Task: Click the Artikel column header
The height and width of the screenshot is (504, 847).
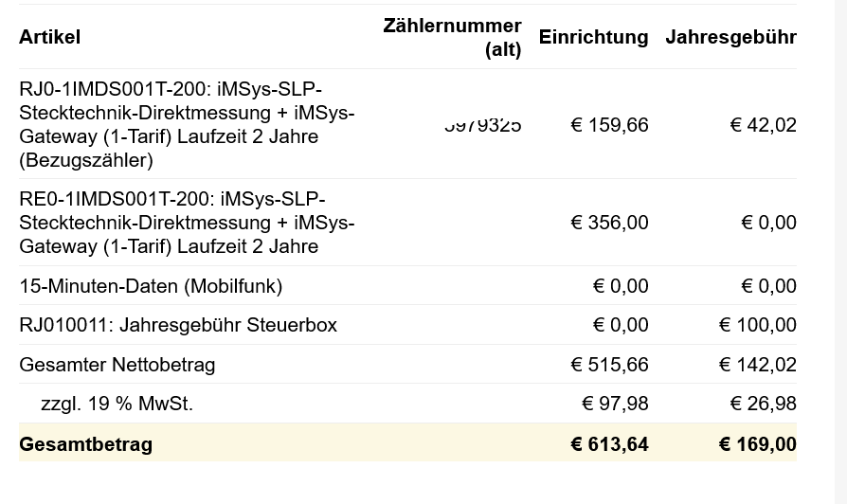Action: click(x=49, y=37)
